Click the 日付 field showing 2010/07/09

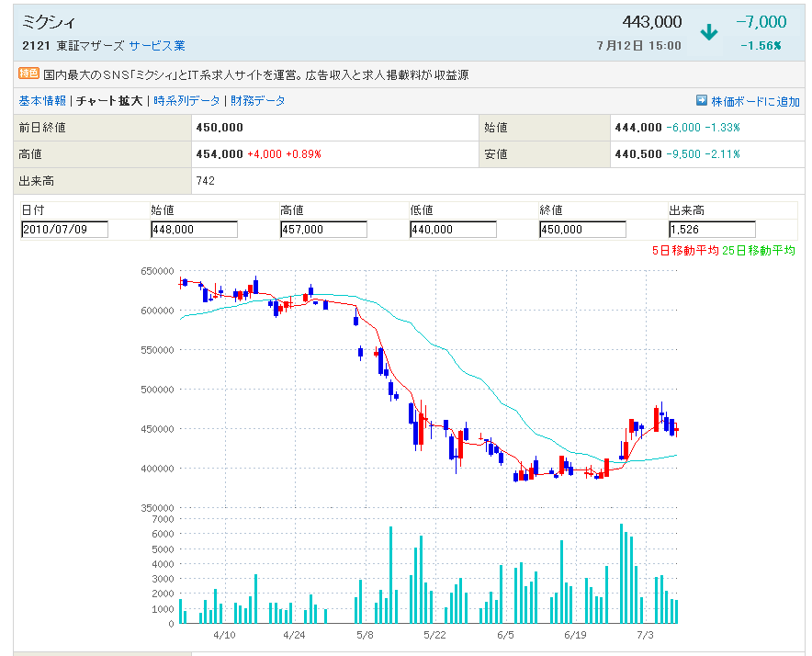pyautogui.click(x=64, y=230)
